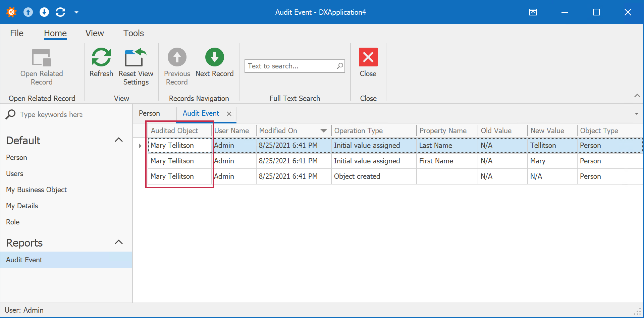This screenshot has height=318, width=644.
Task: Select Users in the navigation pane
Action: 15,174
